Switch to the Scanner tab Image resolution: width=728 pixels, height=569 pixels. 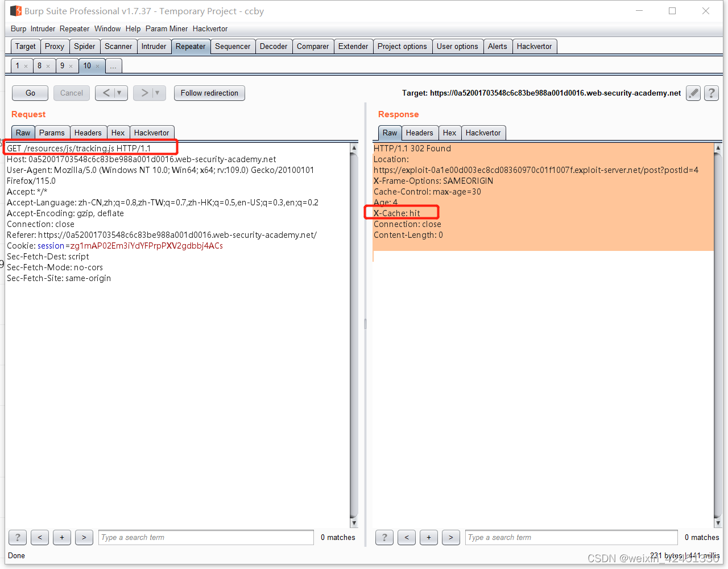118,46
